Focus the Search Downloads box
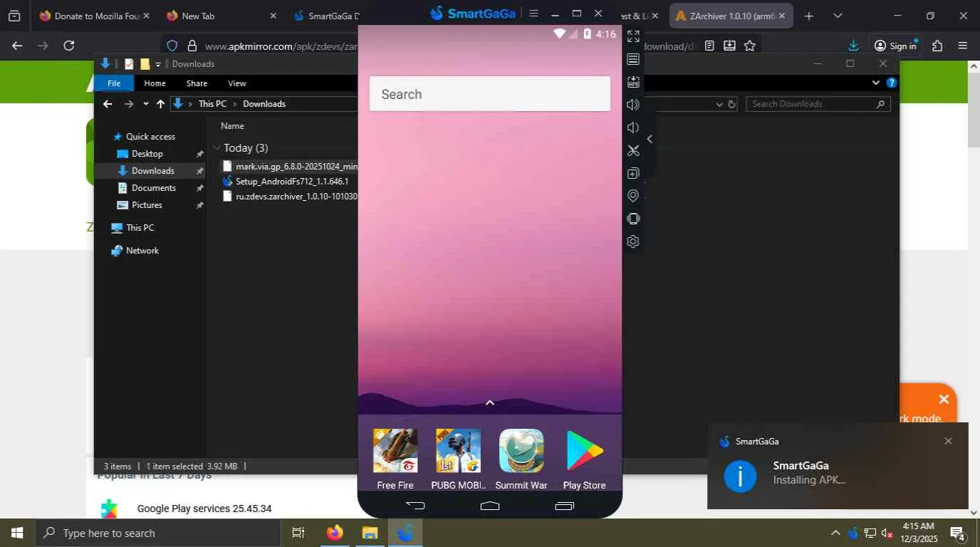Screen dimensions: 980x547 [818, 104]
